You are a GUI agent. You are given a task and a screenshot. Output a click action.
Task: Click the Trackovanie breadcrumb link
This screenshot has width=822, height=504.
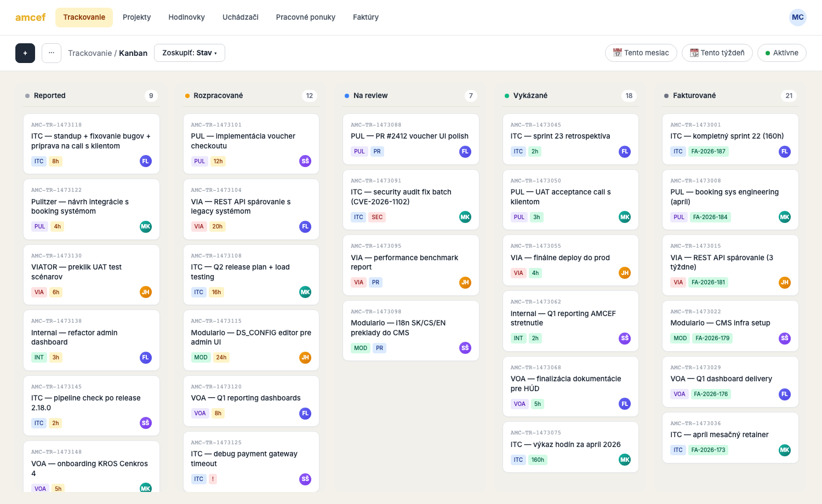pos(90,53)
